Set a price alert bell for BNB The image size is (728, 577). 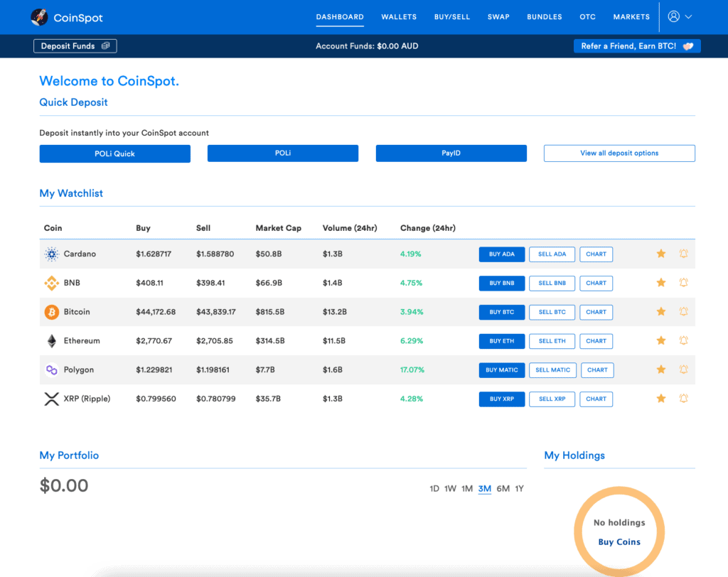pyautogui.click(x=683, y=282)
